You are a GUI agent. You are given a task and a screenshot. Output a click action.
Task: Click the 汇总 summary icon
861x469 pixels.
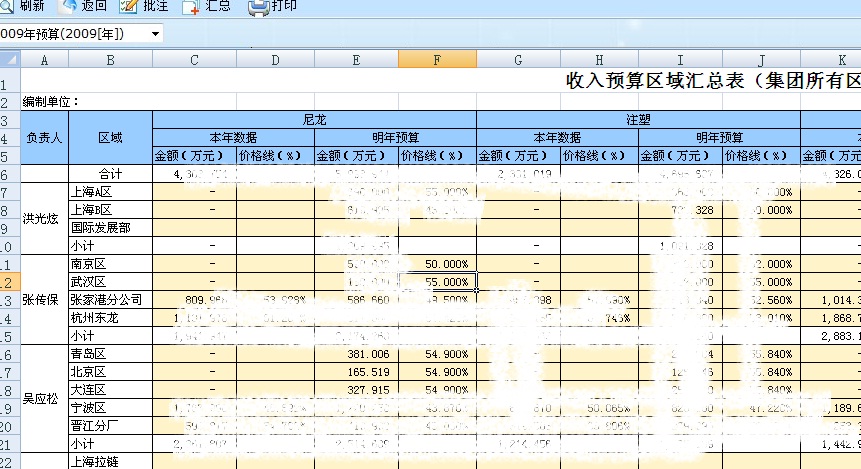click(x=191, y=7)
